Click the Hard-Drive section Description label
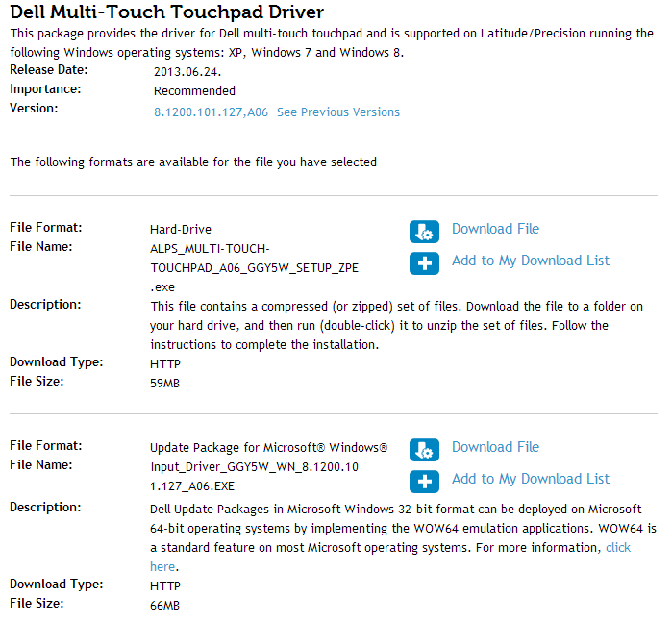This screenshot has width=672, height=622. pyautogui.click(x=45, y=305)
